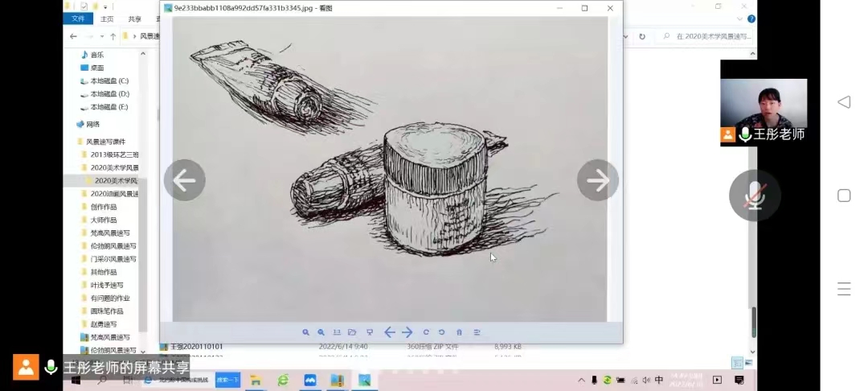The width and height of the screenshot is (868, 391).
Task: Switch to thumbnail view in Explorer status bar
Action: [x=748, y=363]
